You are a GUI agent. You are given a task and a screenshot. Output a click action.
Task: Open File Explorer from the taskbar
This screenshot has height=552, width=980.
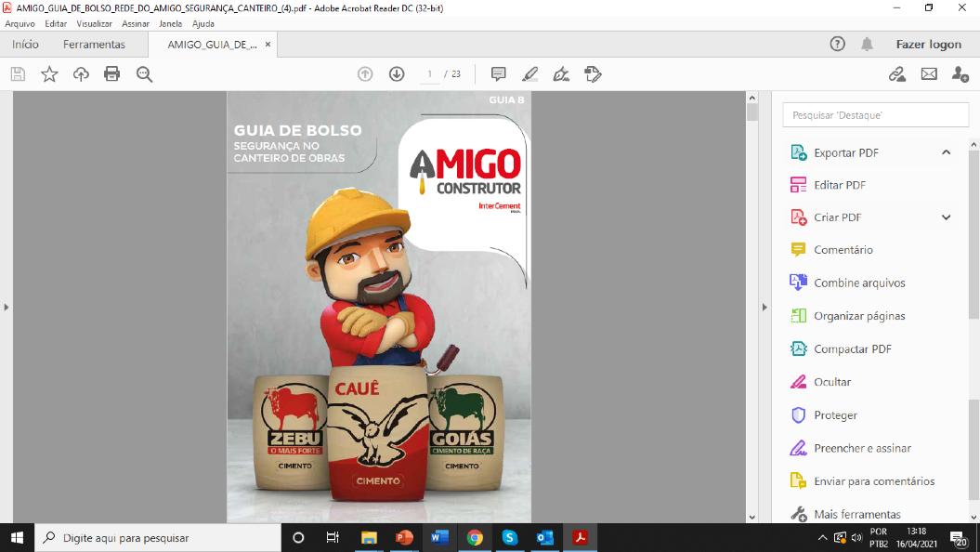(370, 538)
